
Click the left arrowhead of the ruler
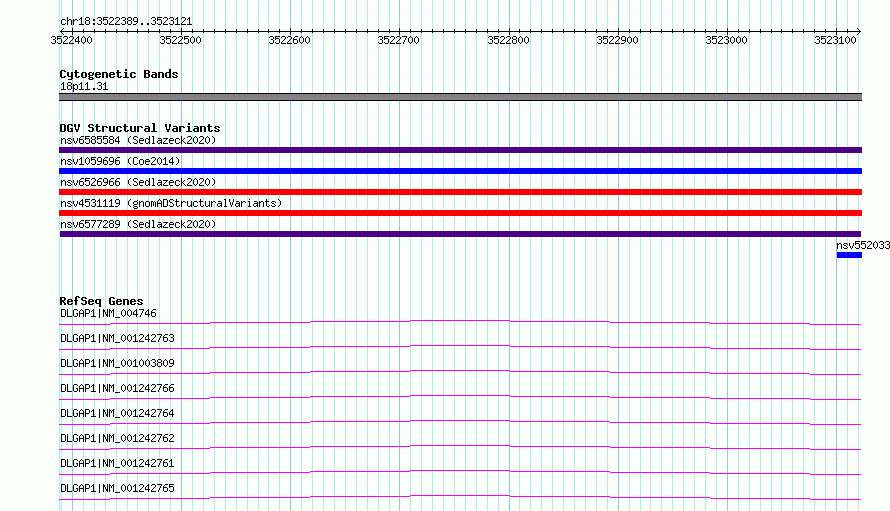click(x=62, y=31)
